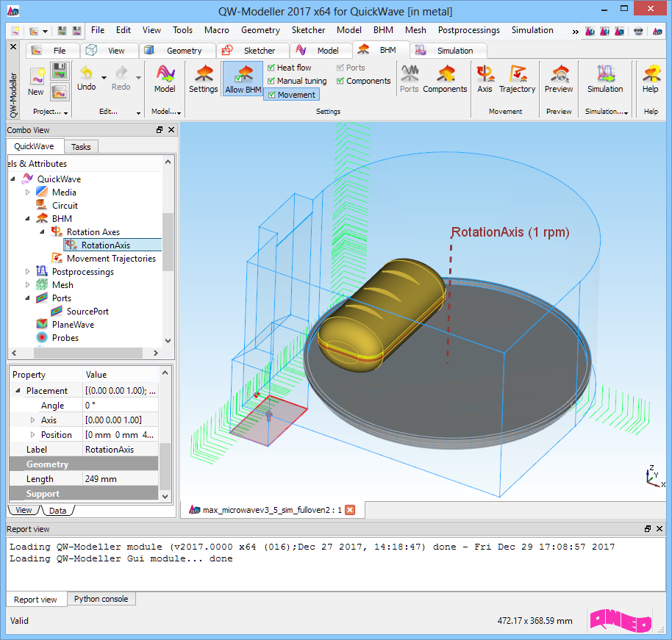Click the Preview icon in ribbon
672x640 pixels.
tap(559, 79)
